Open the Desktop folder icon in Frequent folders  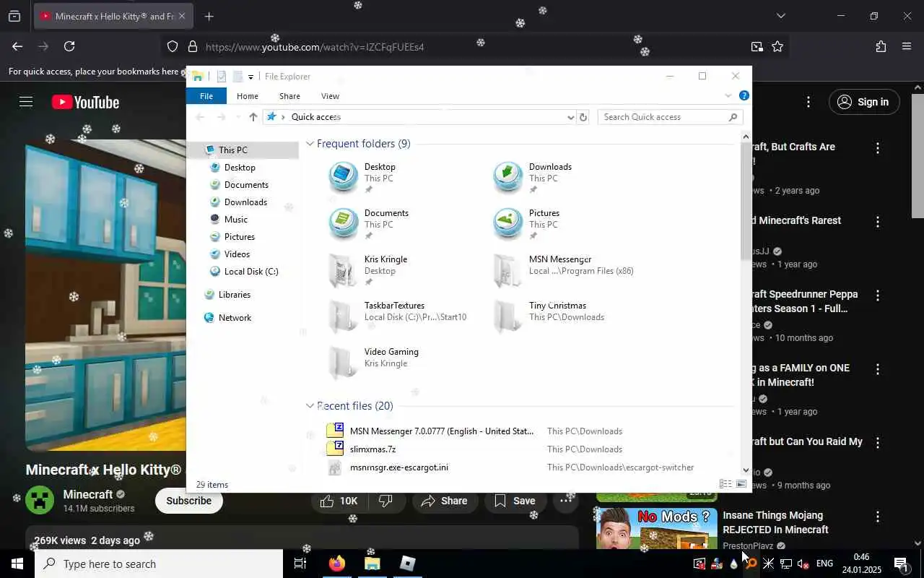point(344,177)
